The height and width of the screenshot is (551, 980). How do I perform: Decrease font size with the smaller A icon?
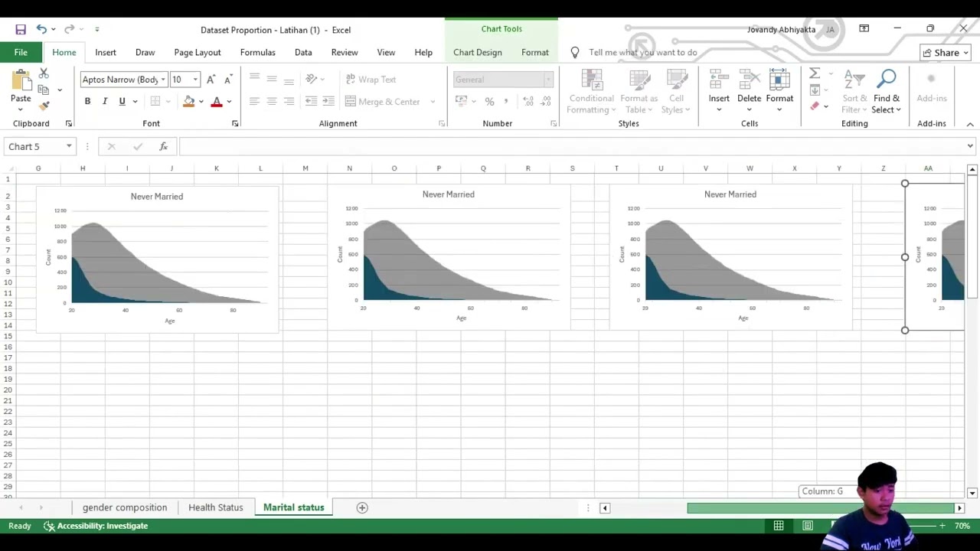(x=227, y=80)
